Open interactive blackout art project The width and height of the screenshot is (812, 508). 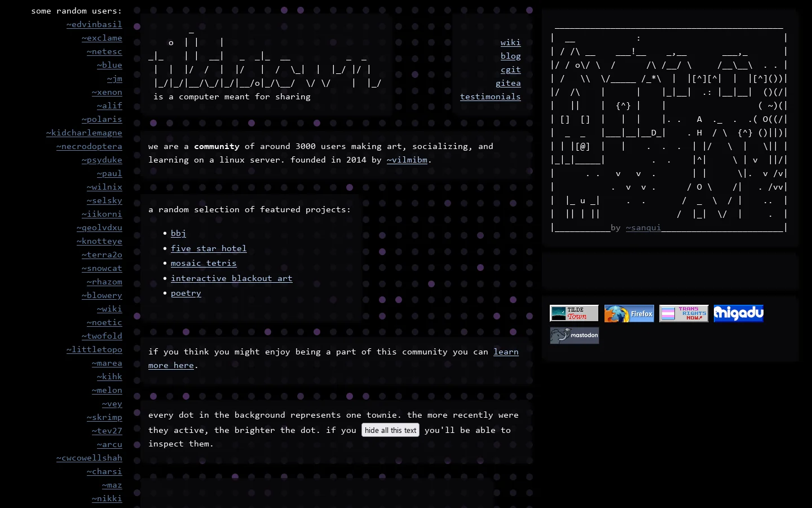(x=232, y=278)
